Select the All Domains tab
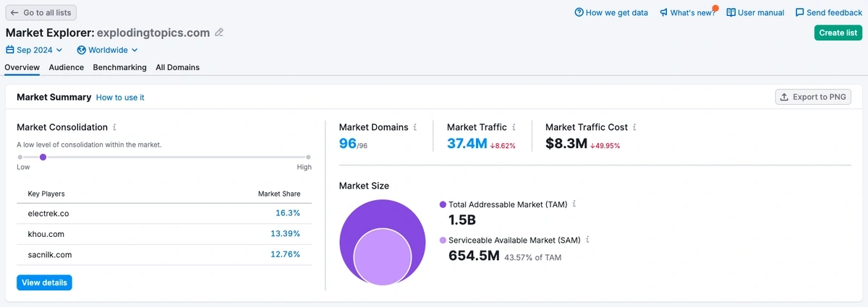 (177, 67)
